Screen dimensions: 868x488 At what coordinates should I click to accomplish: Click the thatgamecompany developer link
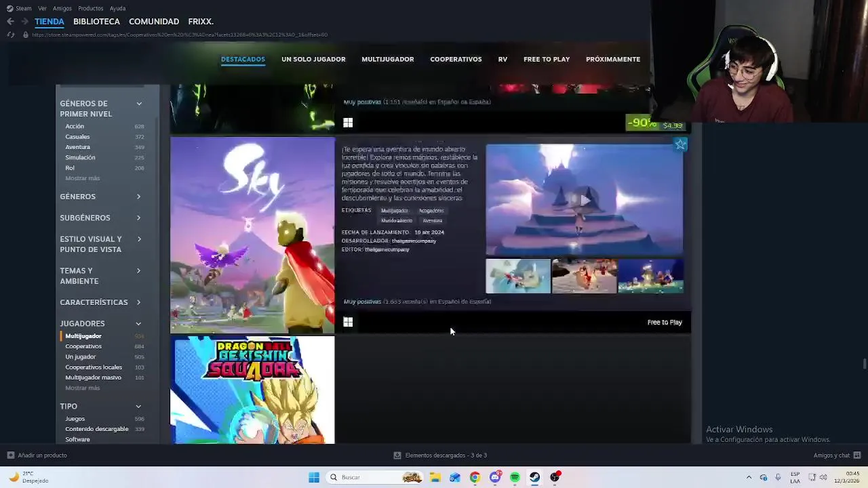pos(414,241)
